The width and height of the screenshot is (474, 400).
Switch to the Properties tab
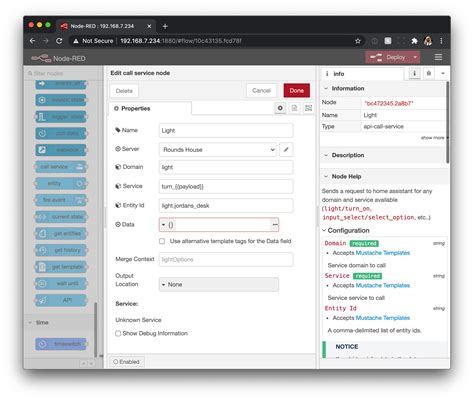(150, 108)
